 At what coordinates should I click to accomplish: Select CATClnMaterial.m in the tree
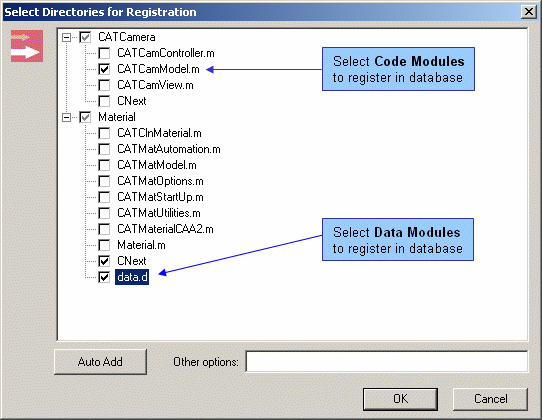[x=159, y=133]
